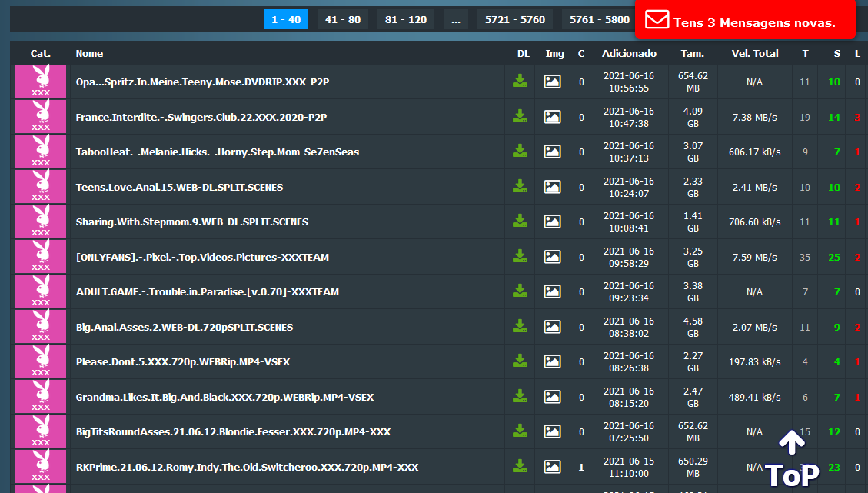
Task: Sort by the L leechers column header
Action: (857, 54)
